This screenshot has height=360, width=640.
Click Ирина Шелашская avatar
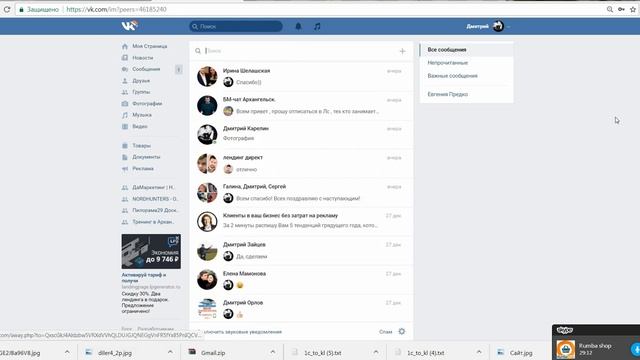point(207,77)
